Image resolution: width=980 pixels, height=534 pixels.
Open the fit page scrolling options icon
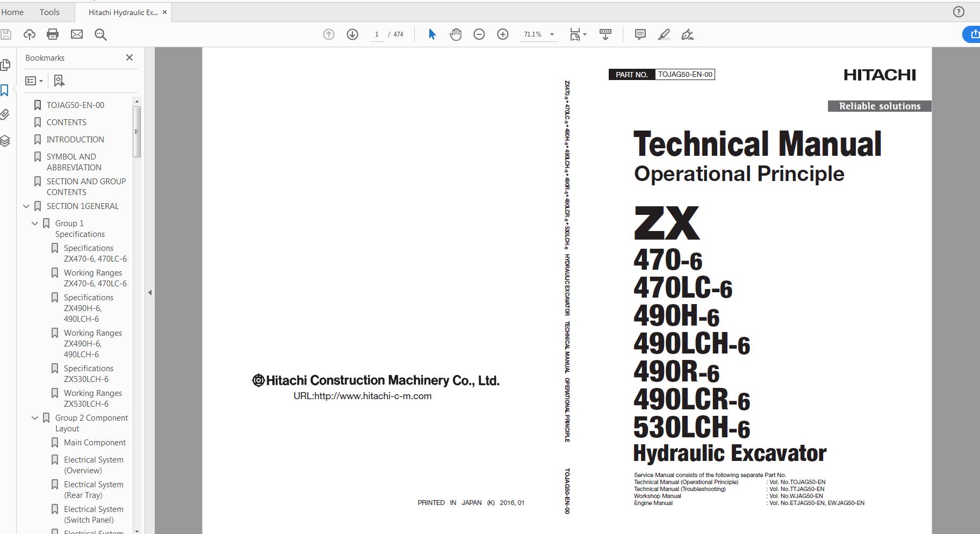[578, 34]
